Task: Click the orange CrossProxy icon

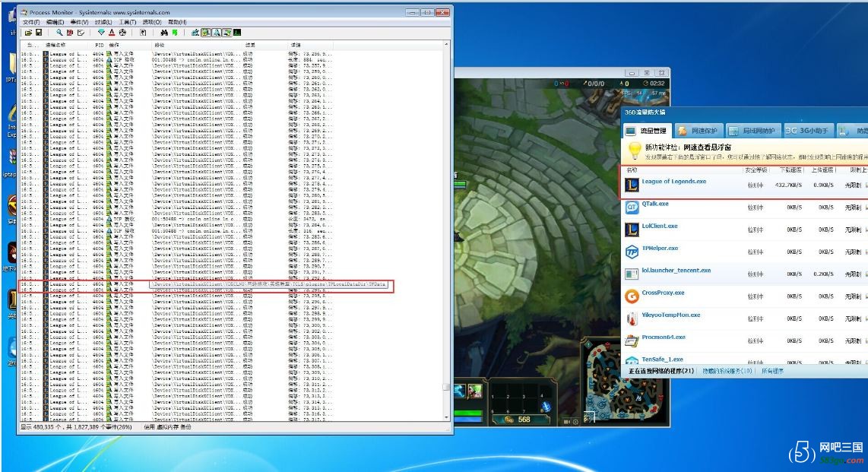Action: click(632, 296)
